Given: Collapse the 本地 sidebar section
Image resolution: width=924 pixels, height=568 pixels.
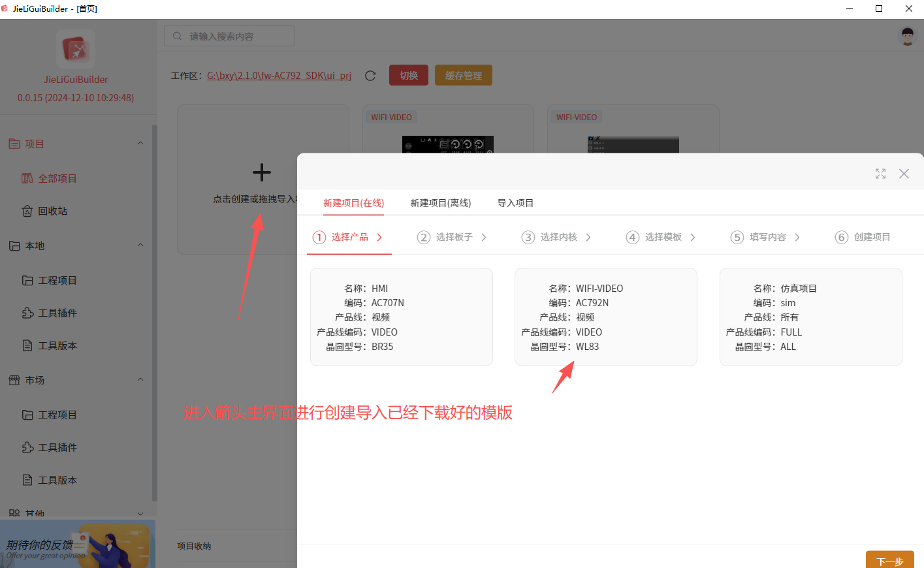Looking at the screenshot, I should [140, 245].
